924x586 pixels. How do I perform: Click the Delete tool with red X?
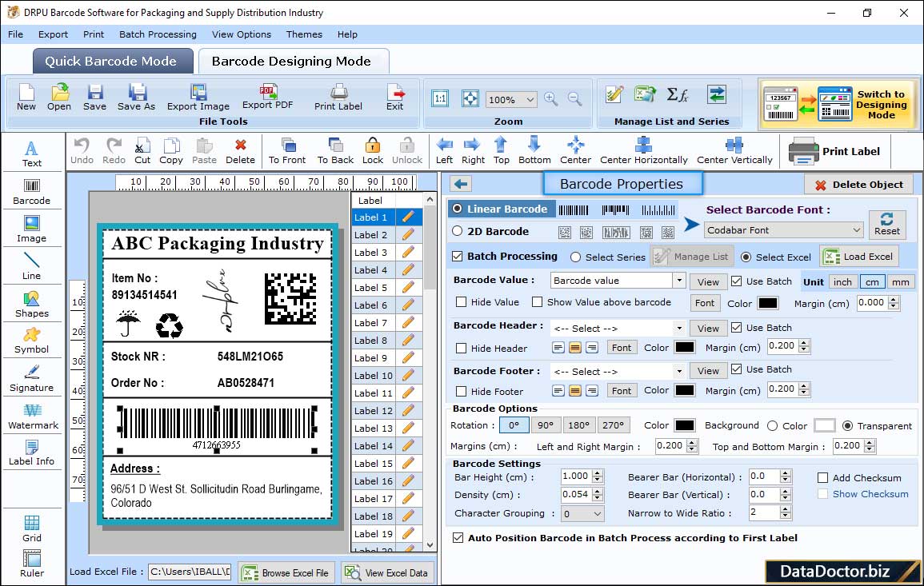tap(241, 151)
